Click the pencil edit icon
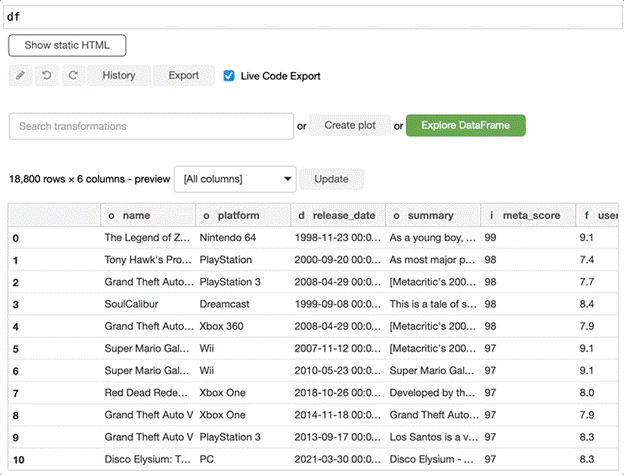 [x=20, y=75]
